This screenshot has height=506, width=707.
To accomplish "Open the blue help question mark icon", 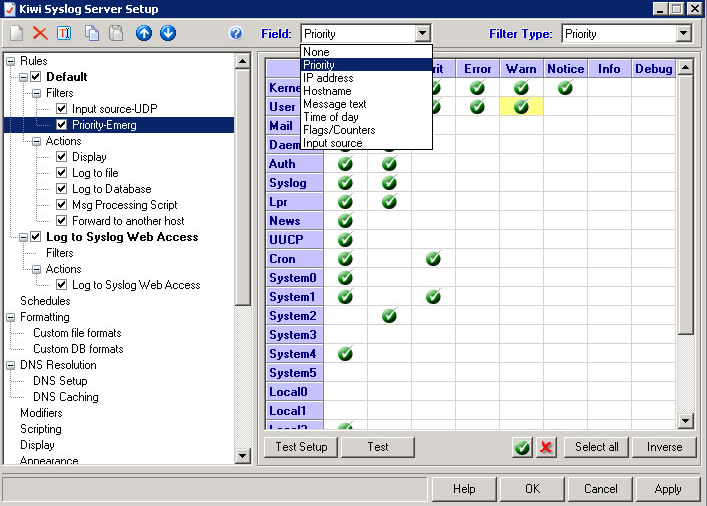I will tap(236, 33).
